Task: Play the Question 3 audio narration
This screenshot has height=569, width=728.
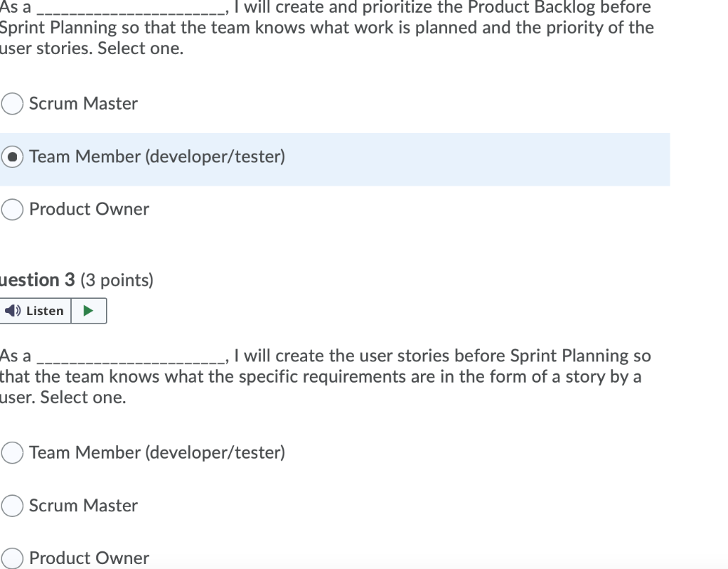Action: [90, 310]
